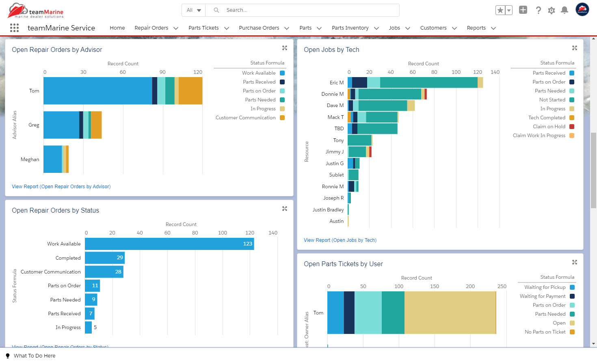Open View Report for Open Jobs by Tech
This screenshot has height=364, width=597.
click(340, 240)
